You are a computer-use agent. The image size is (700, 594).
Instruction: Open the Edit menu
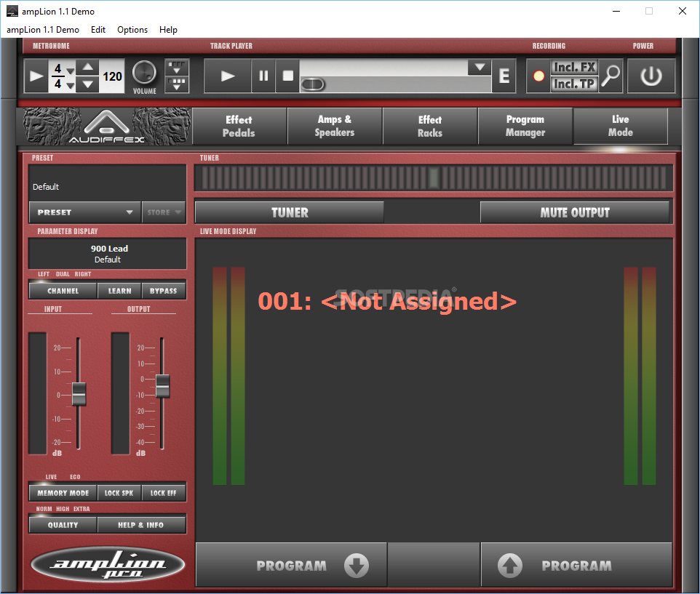pos(98,29)
